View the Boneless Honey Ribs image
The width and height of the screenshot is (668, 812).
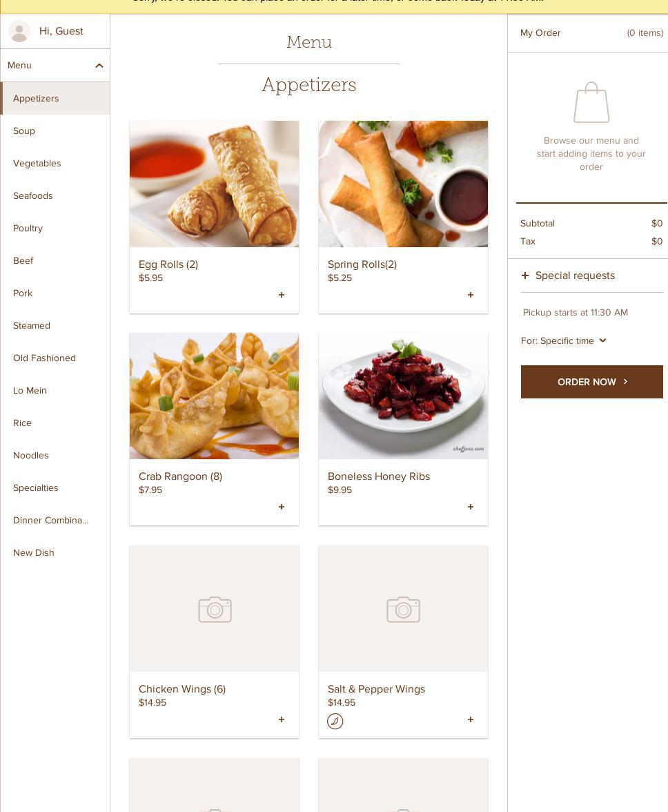403,396
